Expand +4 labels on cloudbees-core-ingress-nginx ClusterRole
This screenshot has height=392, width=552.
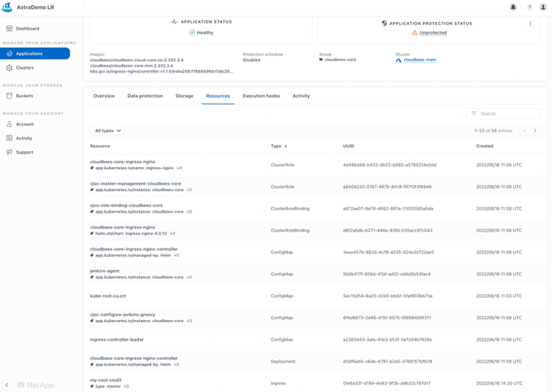pos(179,168)
